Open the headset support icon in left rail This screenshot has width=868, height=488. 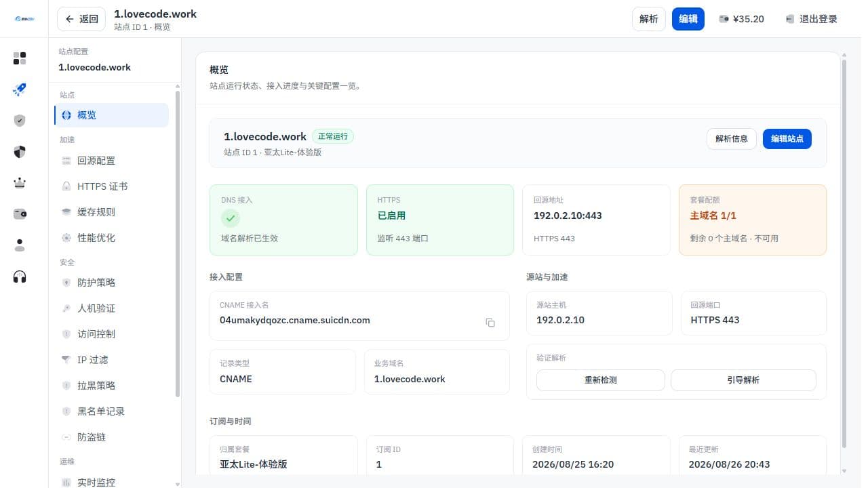[20, 277]
